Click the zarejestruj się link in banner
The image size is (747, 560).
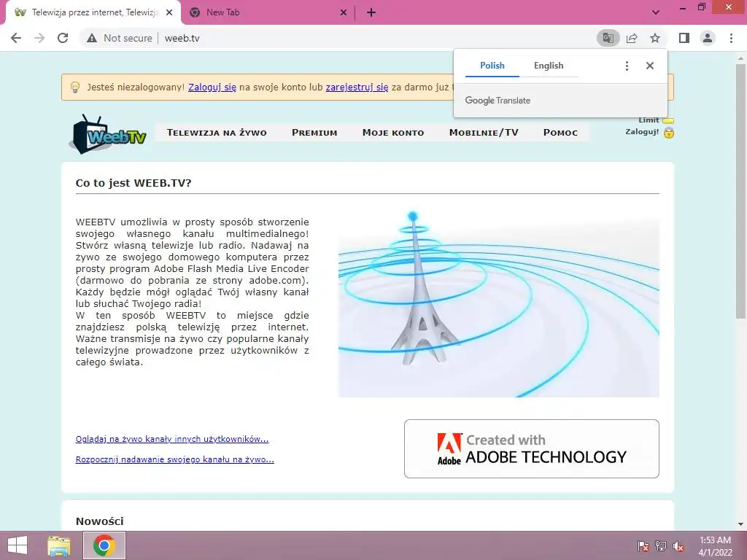tap(357, 87)
